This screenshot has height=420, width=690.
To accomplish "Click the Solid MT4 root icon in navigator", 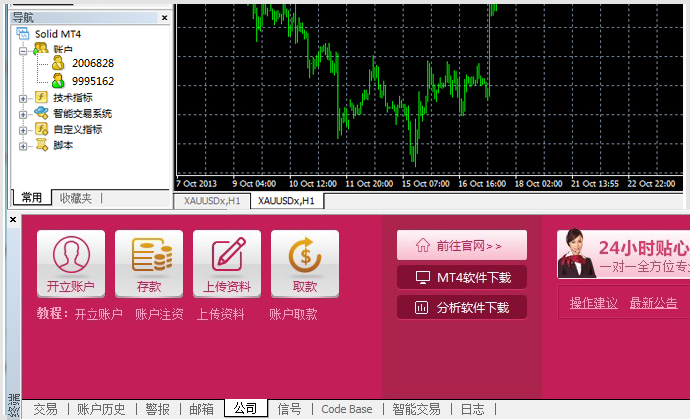I will coord(22,33).
